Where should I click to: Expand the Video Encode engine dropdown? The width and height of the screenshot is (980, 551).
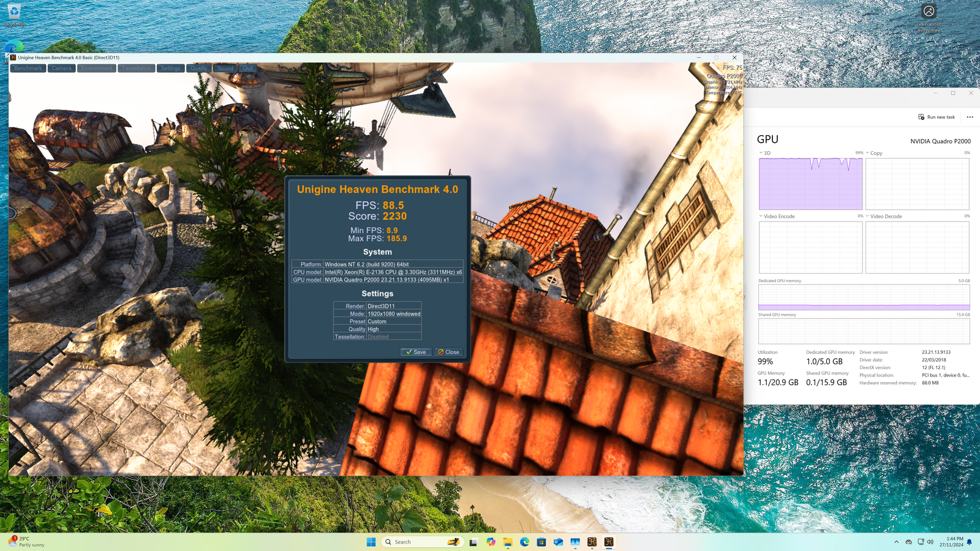(761, 216)
